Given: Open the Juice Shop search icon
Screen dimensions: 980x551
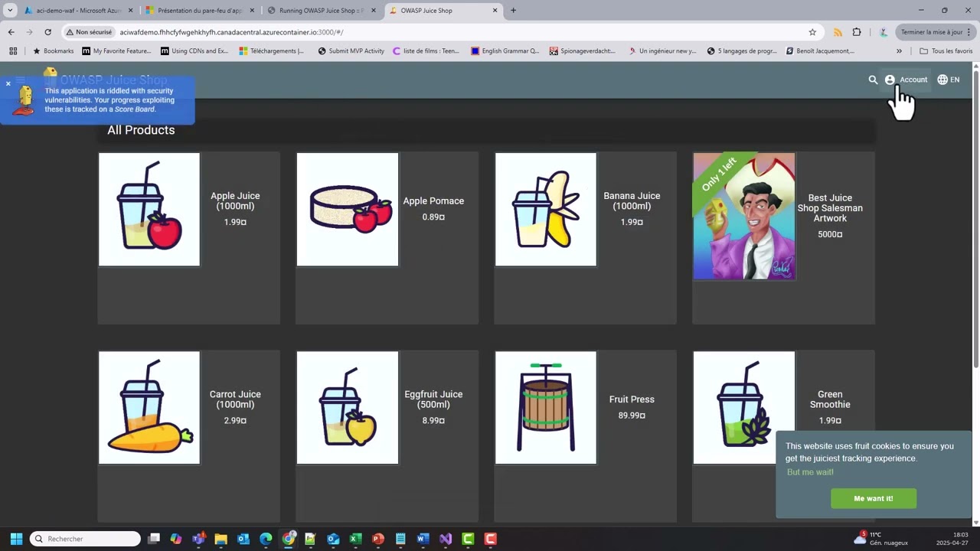Looking at the screenshot, I should pyautogui.click(x=873, y=80).
